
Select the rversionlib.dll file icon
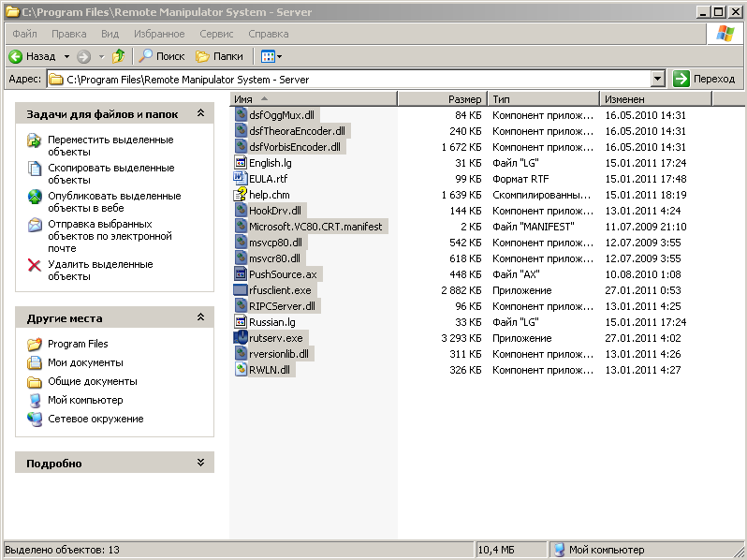241,354
